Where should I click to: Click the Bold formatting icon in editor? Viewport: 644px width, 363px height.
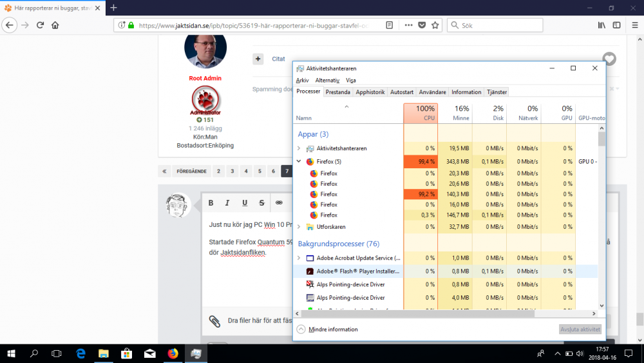click(211, 202)
